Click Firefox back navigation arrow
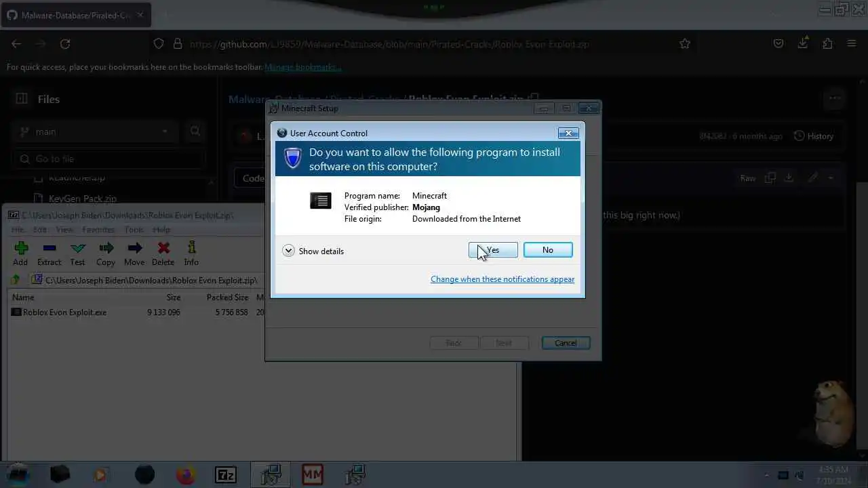Screen dimensions: 868x488 [x=16, y=44]
